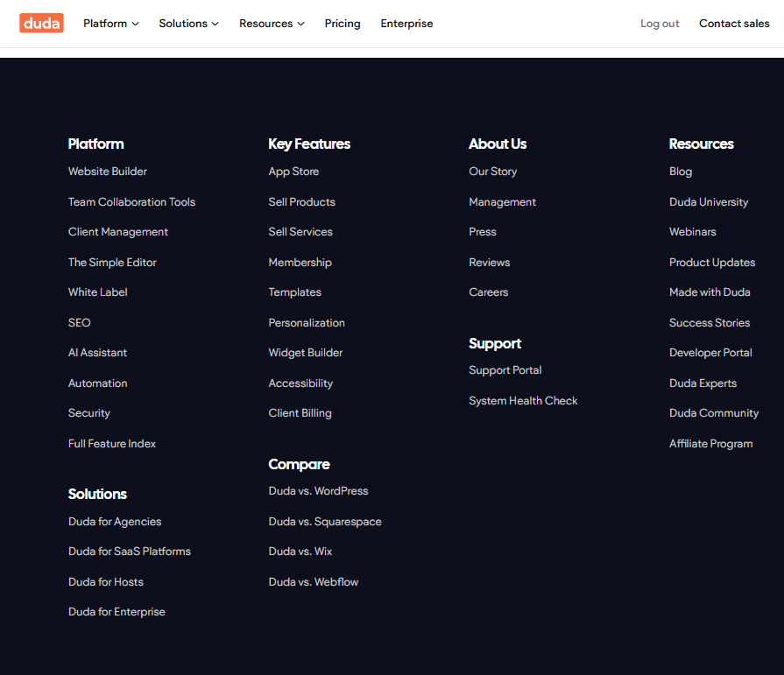This screenshot has width=784, height=675.
Task: Click the Compare heading
Action: (299, 464)
